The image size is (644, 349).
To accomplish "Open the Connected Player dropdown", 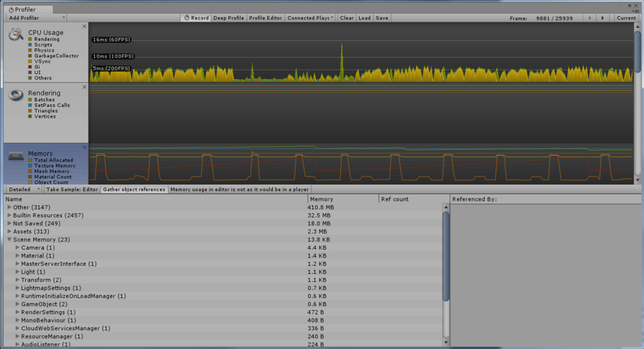I will 310,18.
